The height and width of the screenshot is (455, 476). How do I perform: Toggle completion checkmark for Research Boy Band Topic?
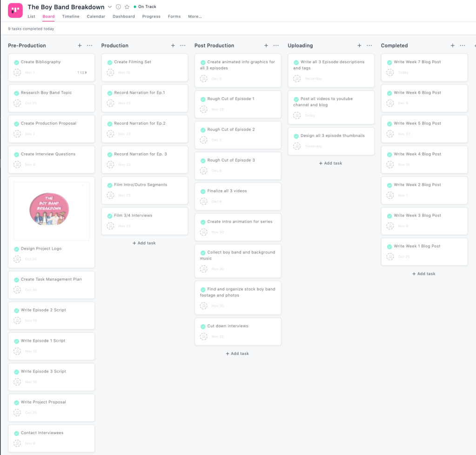pyautogui.click(x=17, y=93)
